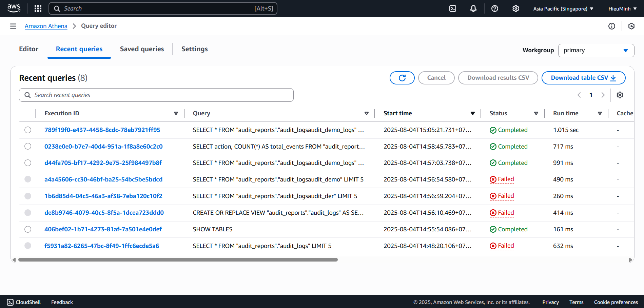Open table preferences gear icon
Viewport: 644px width, 308px height.
(620, 95)
